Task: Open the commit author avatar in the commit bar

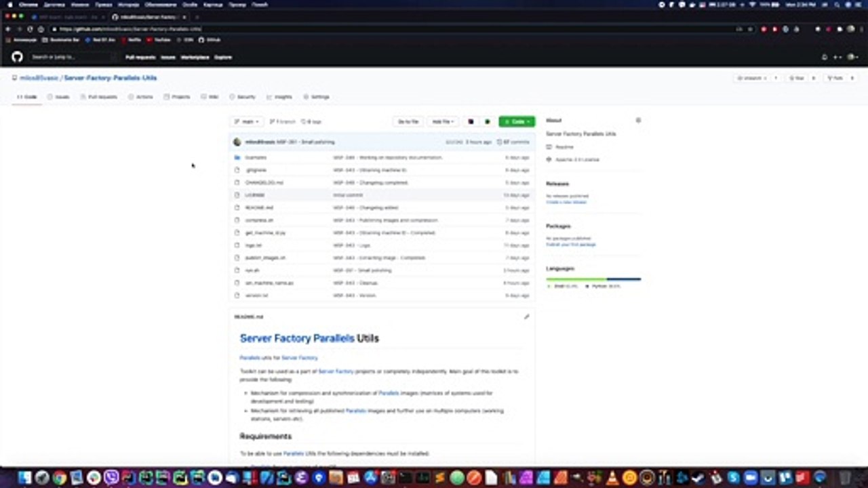Action: click(x=237, y=142)
